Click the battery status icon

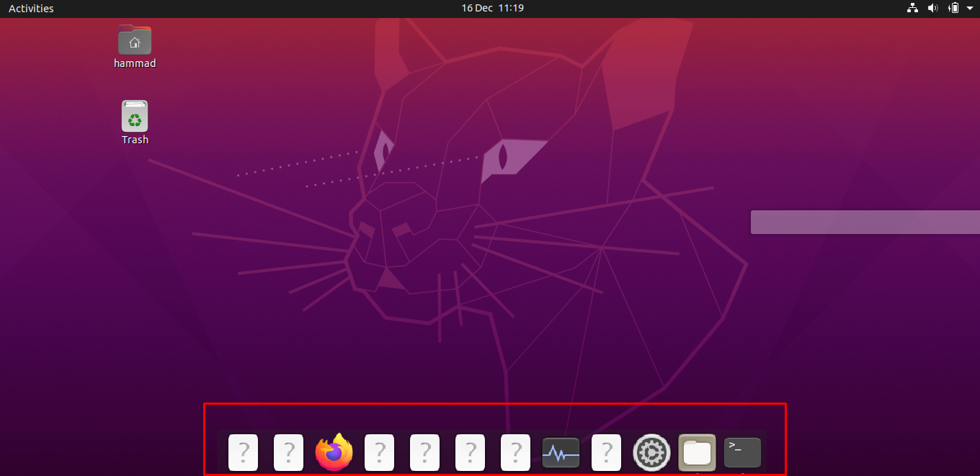coord(953,8)
